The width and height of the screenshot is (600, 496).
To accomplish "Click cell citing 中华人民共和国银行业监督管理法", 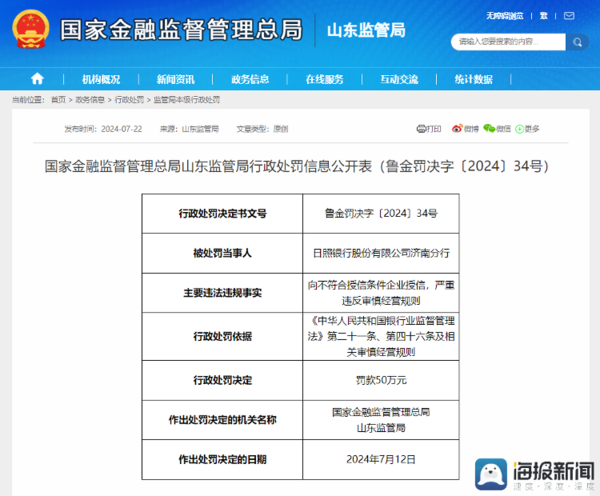I will click(x=381, y=336).
